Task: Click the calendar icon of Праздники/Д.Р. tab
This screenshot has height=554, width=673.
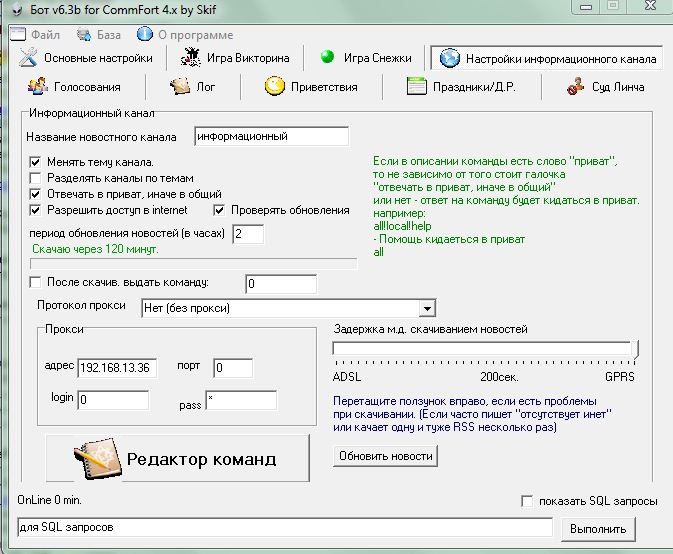Action: [x=417, y=87]
